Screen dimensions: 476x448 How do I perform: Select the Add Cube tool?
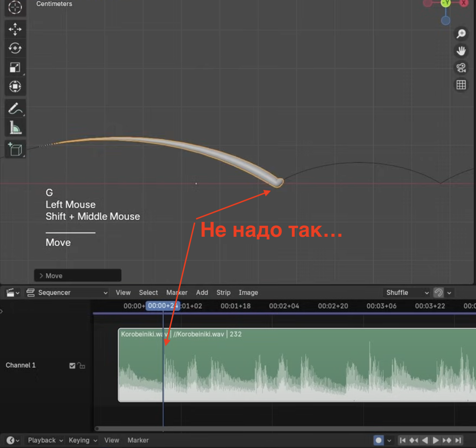pos(15,149)
